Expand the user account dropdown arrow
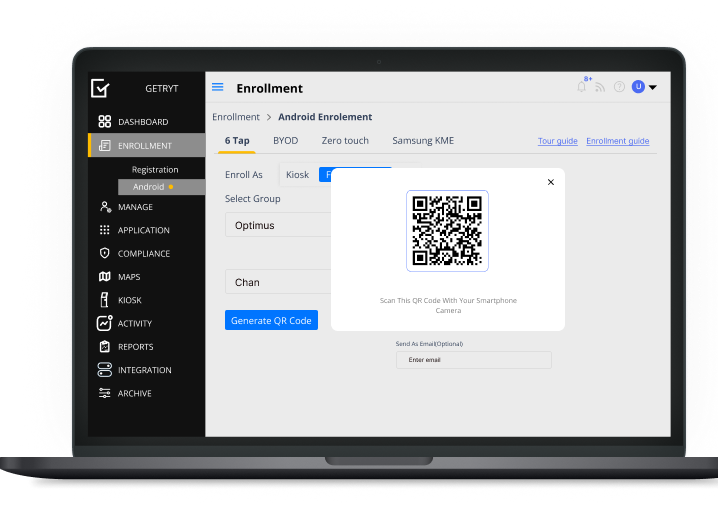718x507 pixels. tap(653, 87)
